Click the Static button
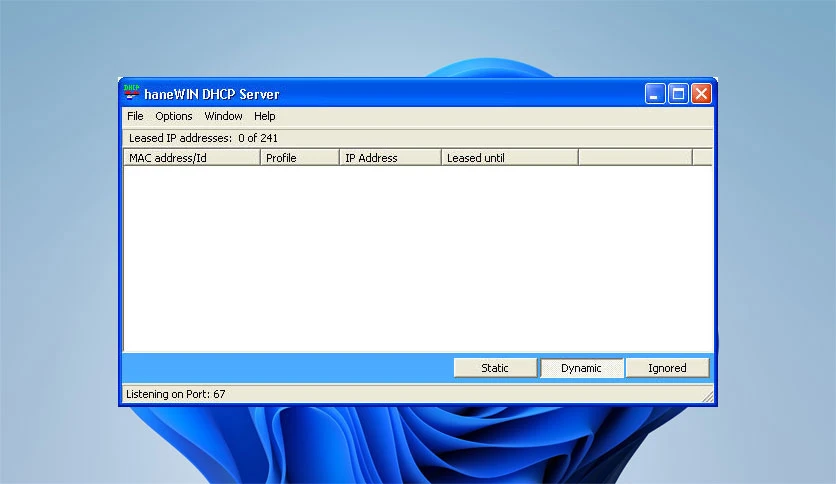Screen dimensions: 836x484 (495, 368)
